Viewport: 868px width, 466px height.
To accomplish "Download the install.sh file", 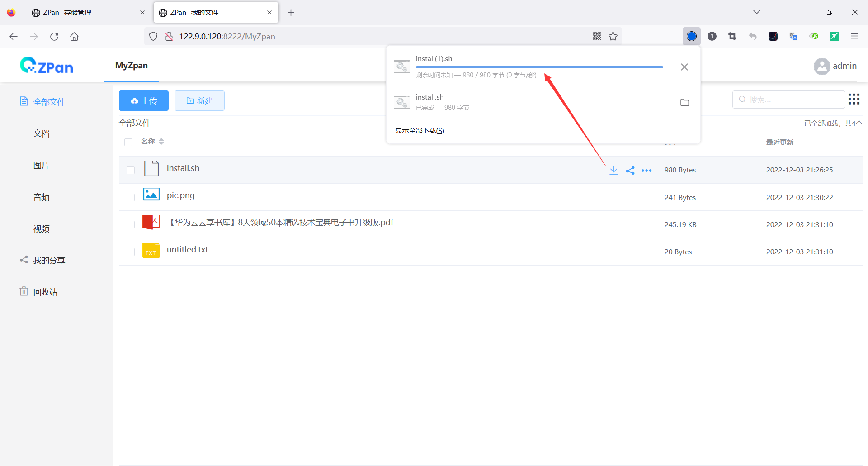I will (x=613, y=170).
